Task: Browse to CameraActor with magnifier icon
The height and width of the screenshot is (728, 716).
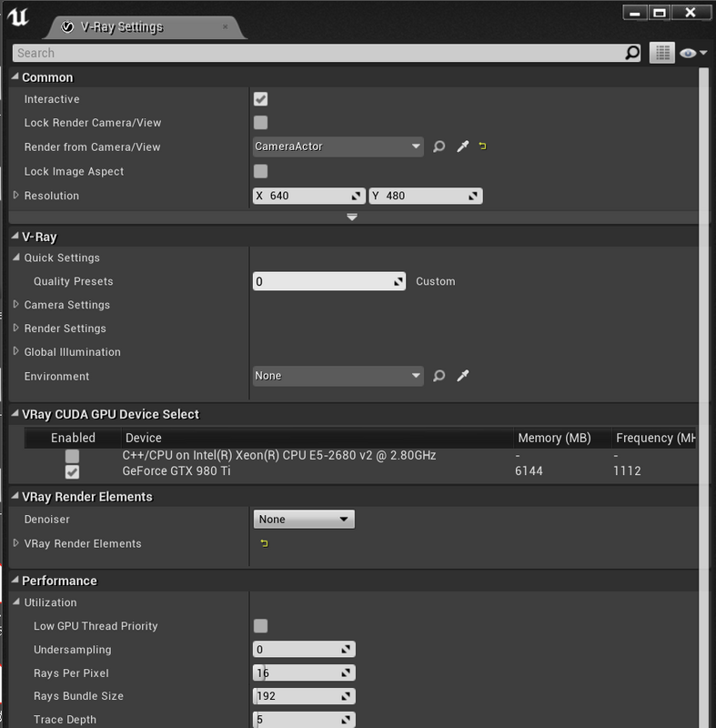Action: click(x=439, y=147)
